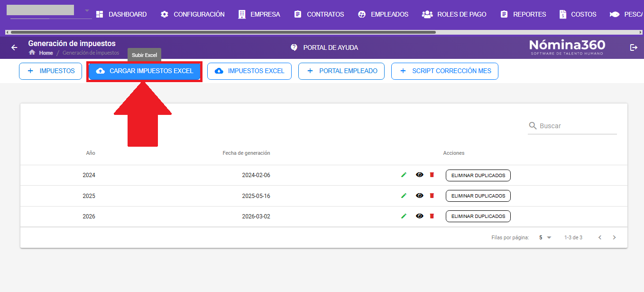This screenshot has height=292, width=644.
Task: Select the 2024 year cell
Action: 89,175
